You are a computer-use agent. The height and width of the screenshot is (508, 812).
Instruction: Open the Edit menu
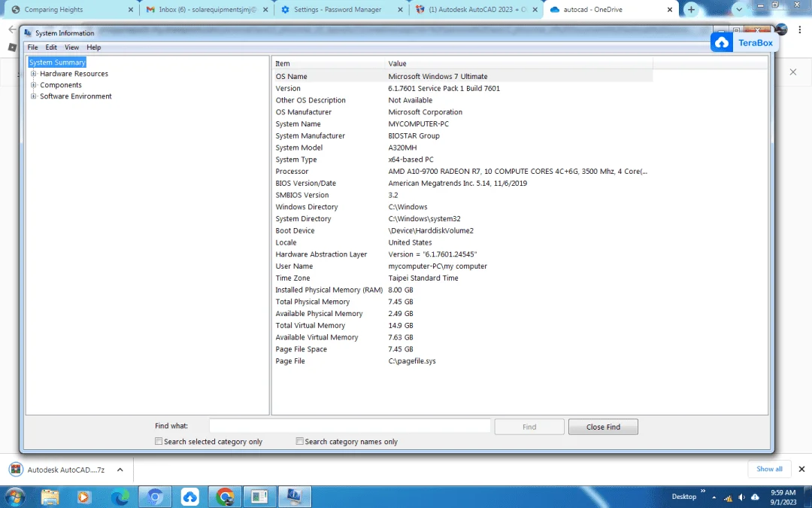51,47
